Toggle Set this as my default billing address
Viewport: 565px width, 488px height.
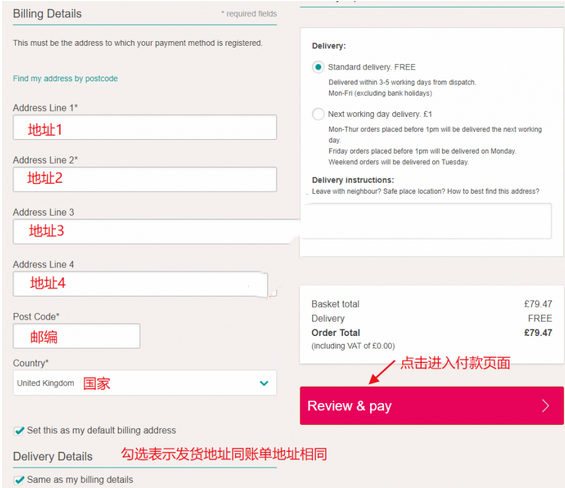19,431
